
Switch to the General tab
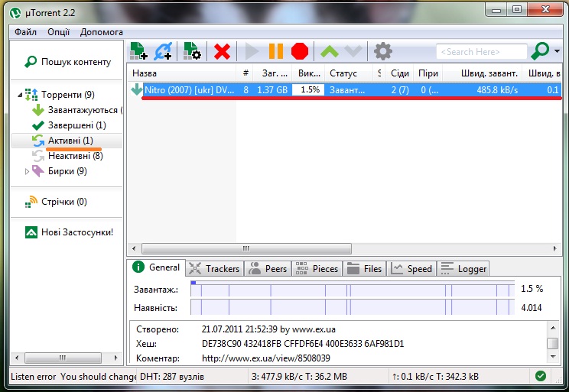pos(157,267)
